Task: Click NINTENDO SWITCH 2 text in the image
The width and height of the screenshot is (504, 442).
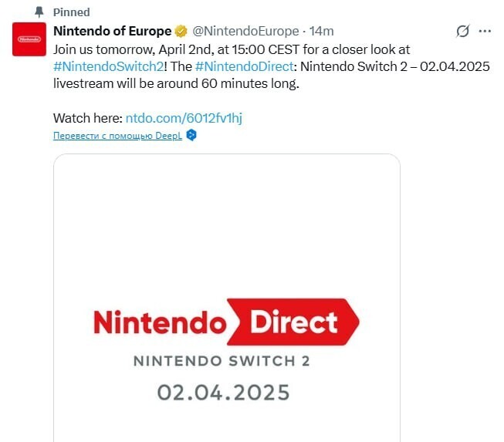Action: tap(224, 360)
